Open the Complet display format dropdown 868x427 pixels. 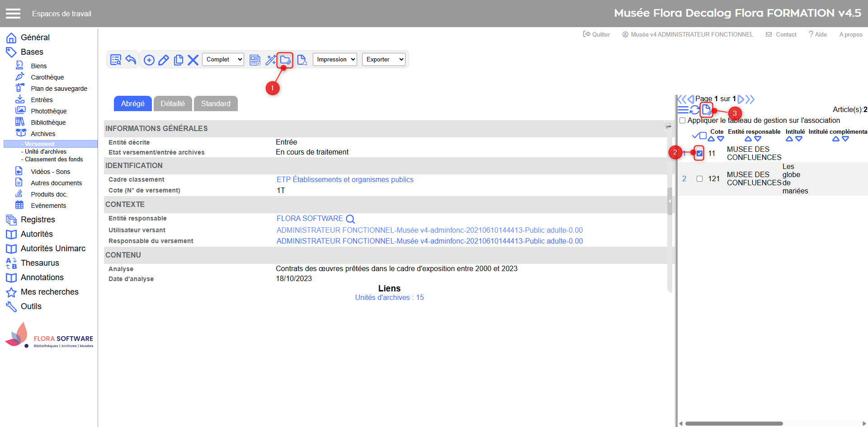(x=223, y=60)
